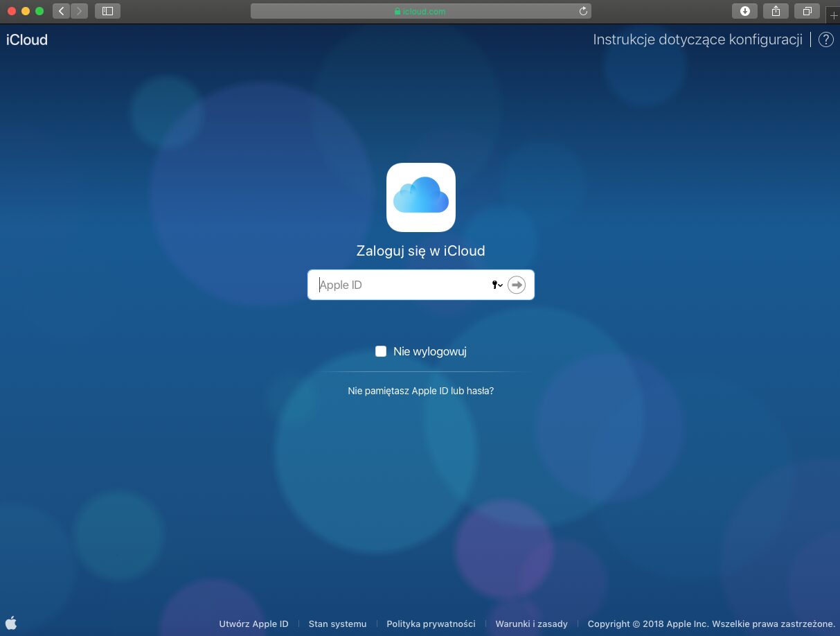The width and height of the screenshot is (840, 636).
Task: Minimize Safari window with yellow button
Action: [26, 11]
